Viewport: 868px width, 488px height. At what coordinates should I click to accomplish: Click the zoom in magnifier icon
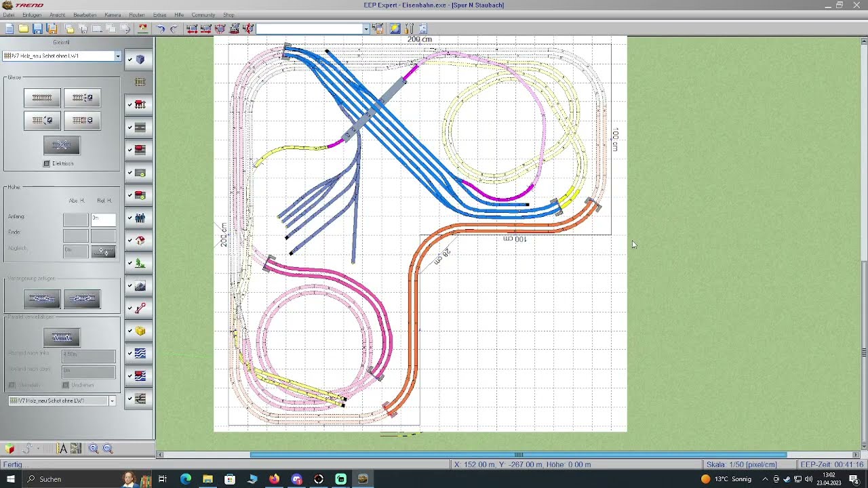(94, 449)
